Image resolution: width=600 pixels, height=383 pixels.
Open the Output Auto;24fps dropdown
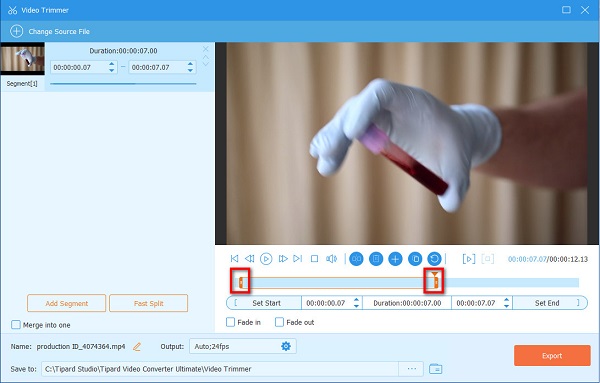point(243,346)
